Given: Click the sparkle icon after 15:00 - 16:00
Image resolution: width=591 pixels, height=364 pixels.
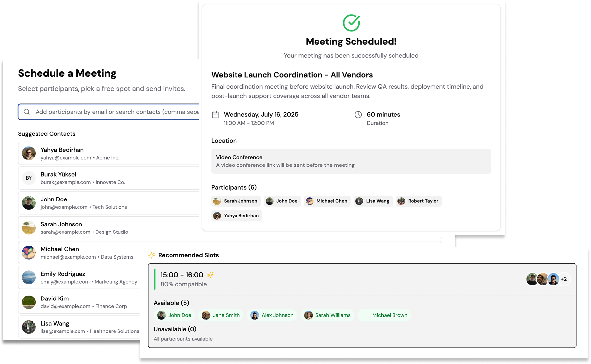Looking at the screenshot, I should [210, 275].
